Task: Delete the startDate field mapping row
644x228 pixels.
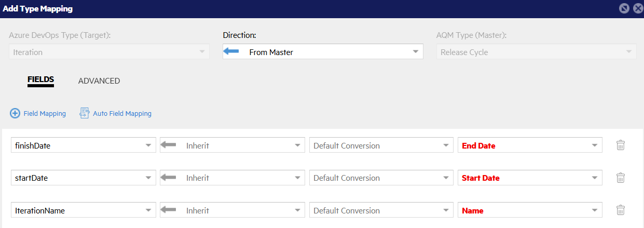Action: click(620, 178)
